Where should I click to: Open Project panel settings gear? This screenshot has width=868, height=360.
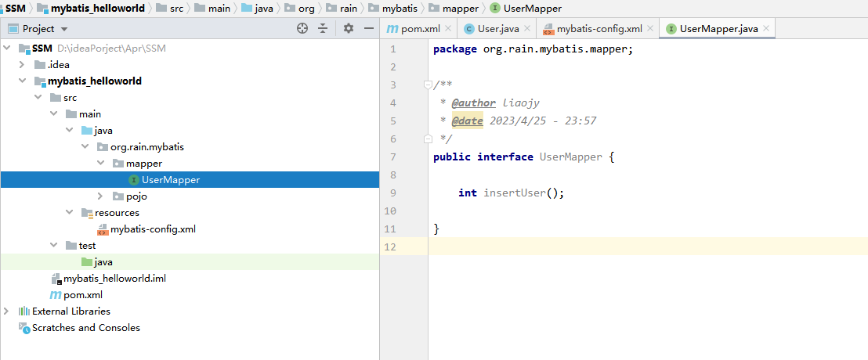pyautogui.click(x=348, y=29)
